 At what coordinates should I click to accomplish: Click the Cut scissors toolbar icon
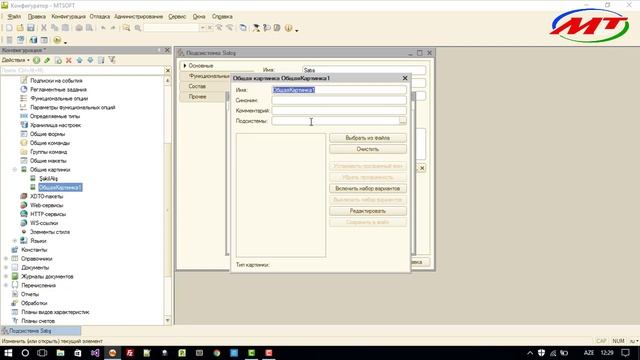[44, 28]
